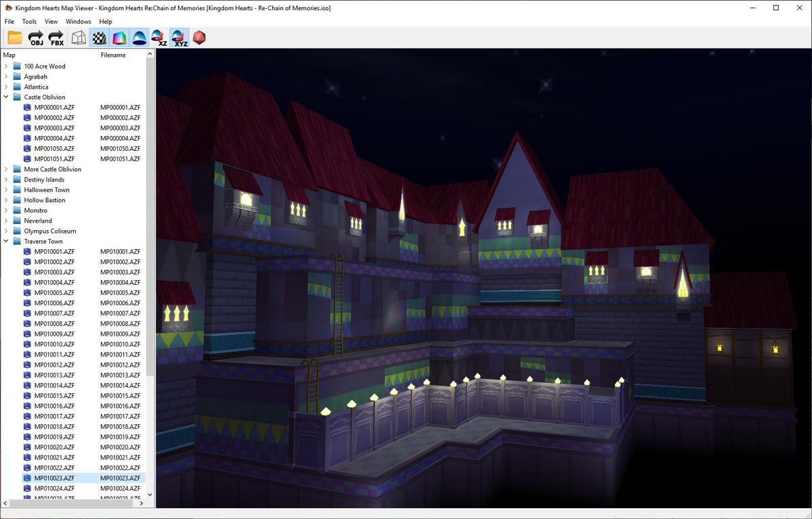The height and width of the screenshot is (519, 812).
Task: Toggle checkered texture cube button
Action: click(99, 37)
